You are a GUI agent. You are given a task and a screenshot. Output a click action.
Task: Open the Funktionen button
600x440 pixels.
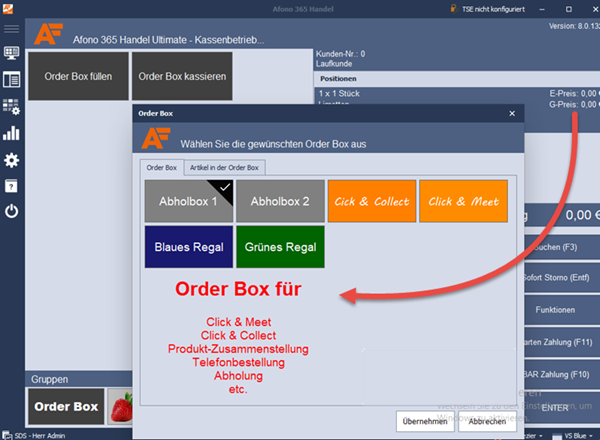click(562, 310)
